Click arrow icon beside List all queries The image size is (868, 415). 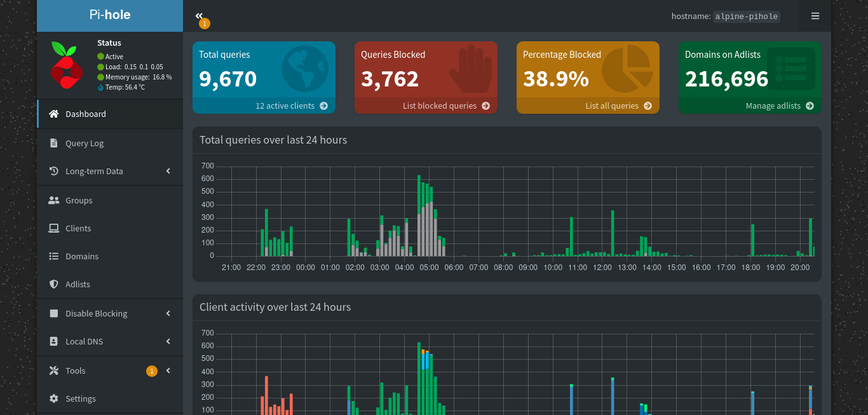point(648,106)
